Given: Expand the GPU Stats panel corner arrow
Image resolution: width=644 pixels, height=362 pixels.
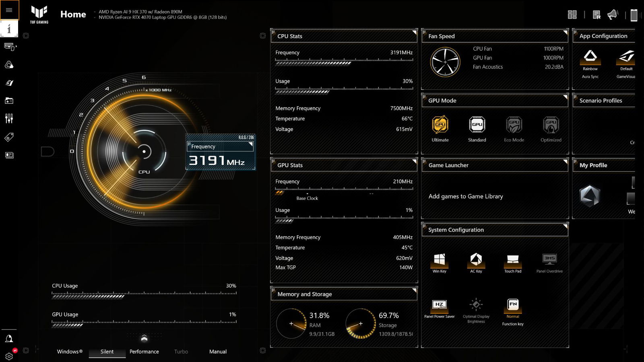Looking at the screenshot, I should pyautogui.click(x=414, y=162).
